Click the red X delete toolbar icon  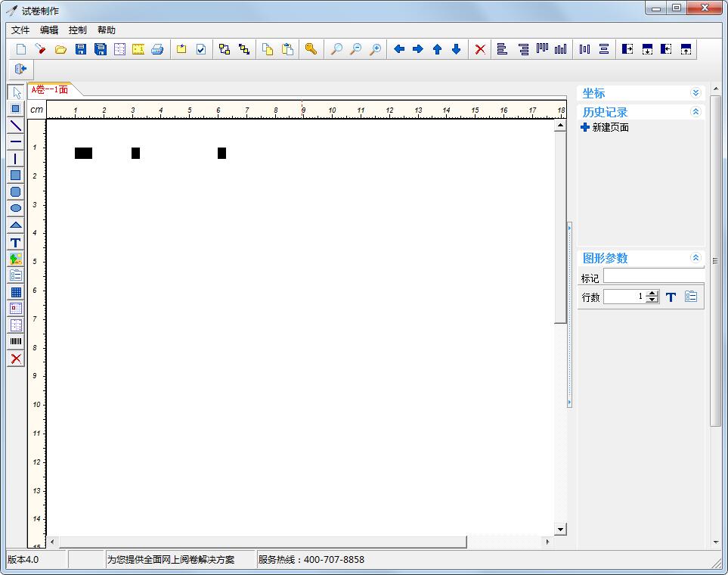pyautogui.click(x=480, y=49)
